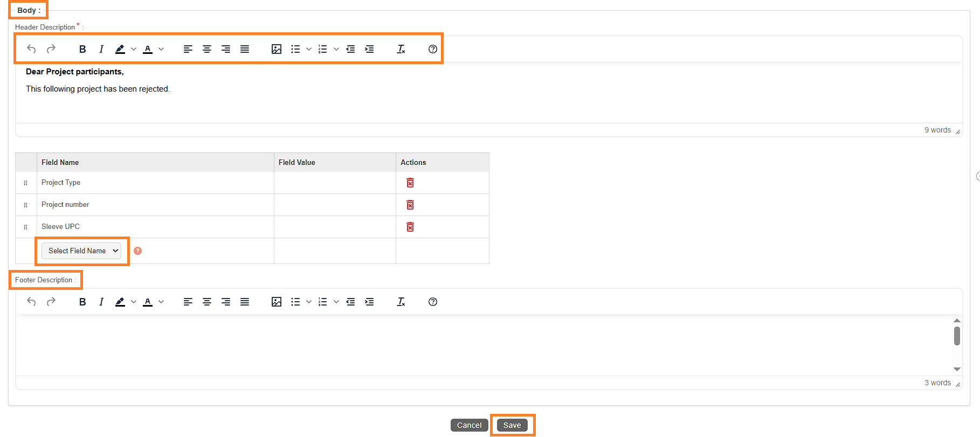Screen dimensions: 980x437
Task: Align text left in the Header editor
Action: click(188, 49)
